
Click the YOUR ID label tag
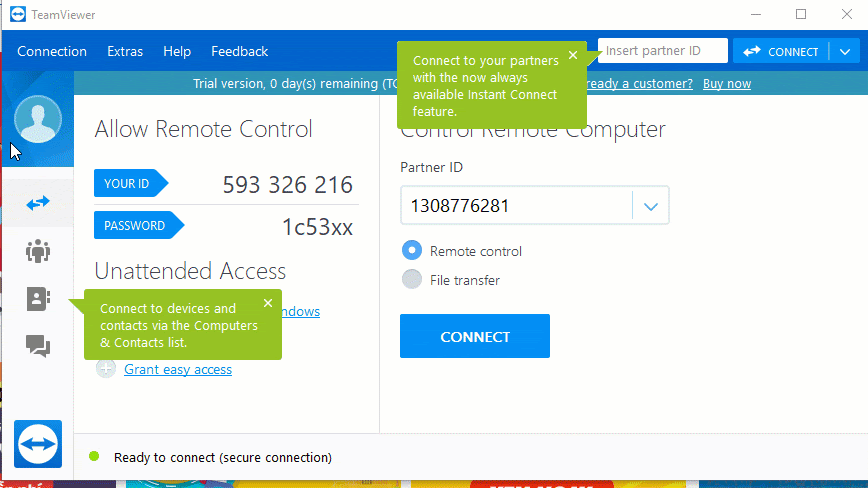(131, 183)
